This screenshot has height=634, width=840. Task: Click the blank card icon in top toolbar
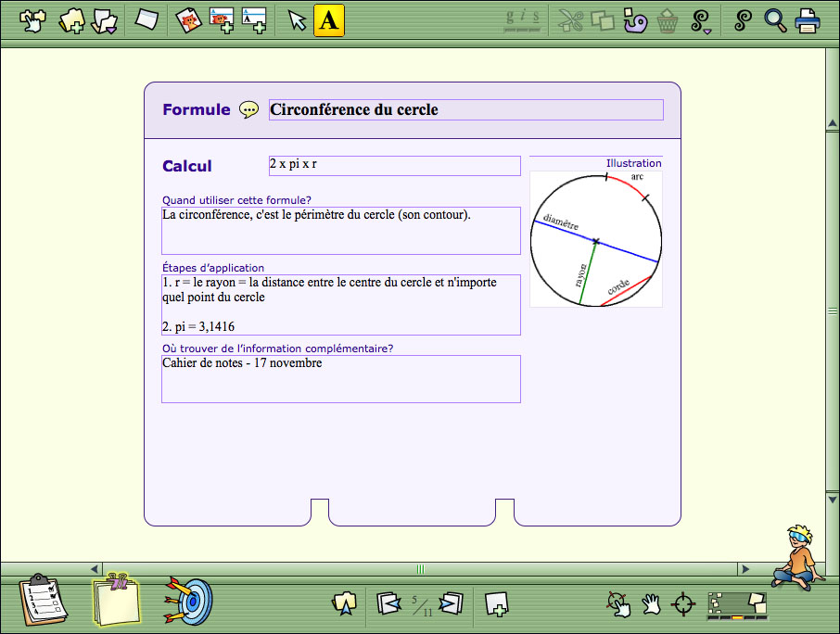click(x=146, y=19)
